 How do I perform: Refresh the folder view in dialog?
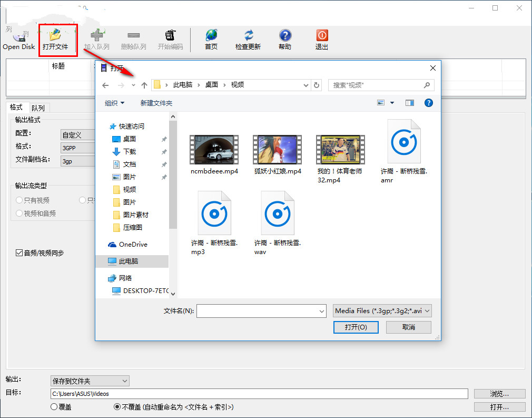317,85
